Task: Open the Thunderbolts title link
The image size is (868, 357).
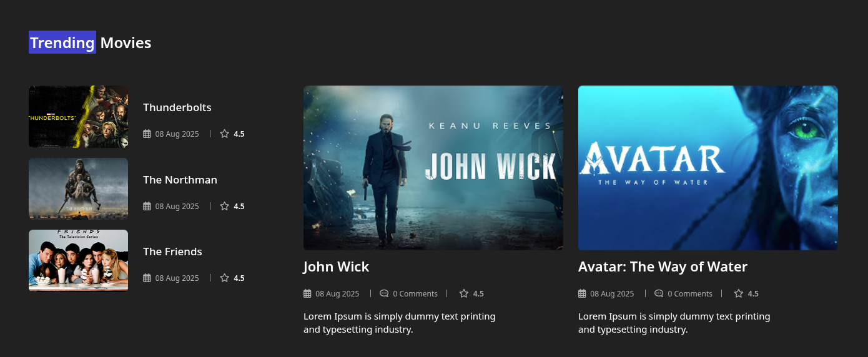Action: [177, 107]
